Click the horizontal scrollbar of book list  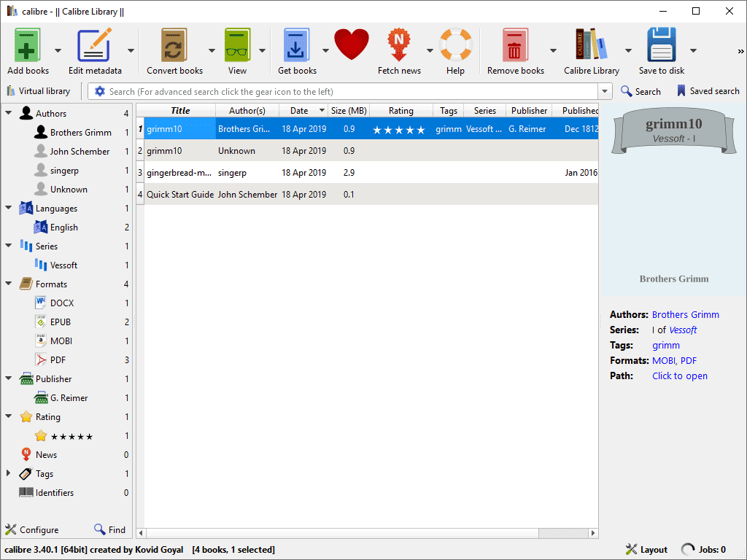[342, 533]
